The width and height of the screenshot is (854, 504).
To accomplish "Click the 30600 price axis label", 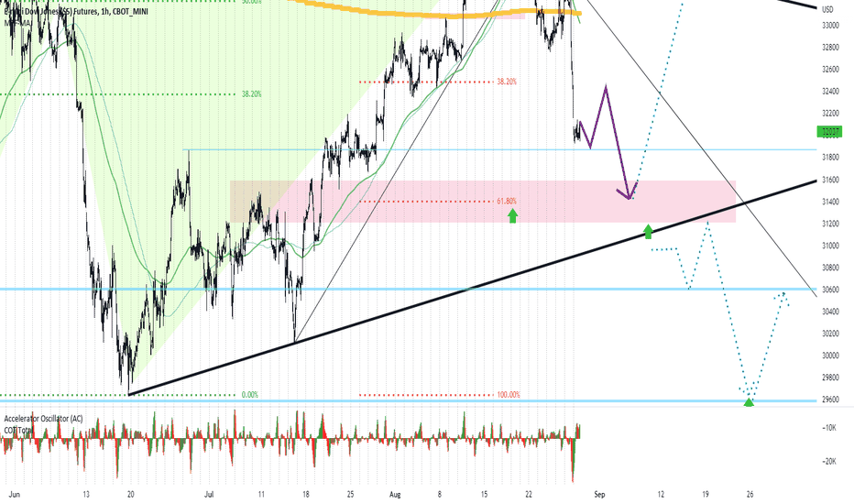I will coord(830,290).
